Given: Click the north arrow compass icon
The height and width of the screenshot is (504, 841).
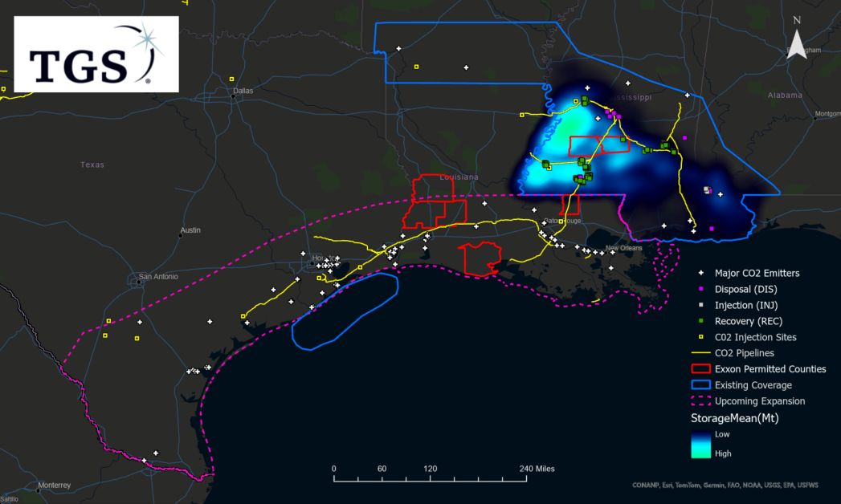Looking at the screenshot, I should click(x=796, y=45).
